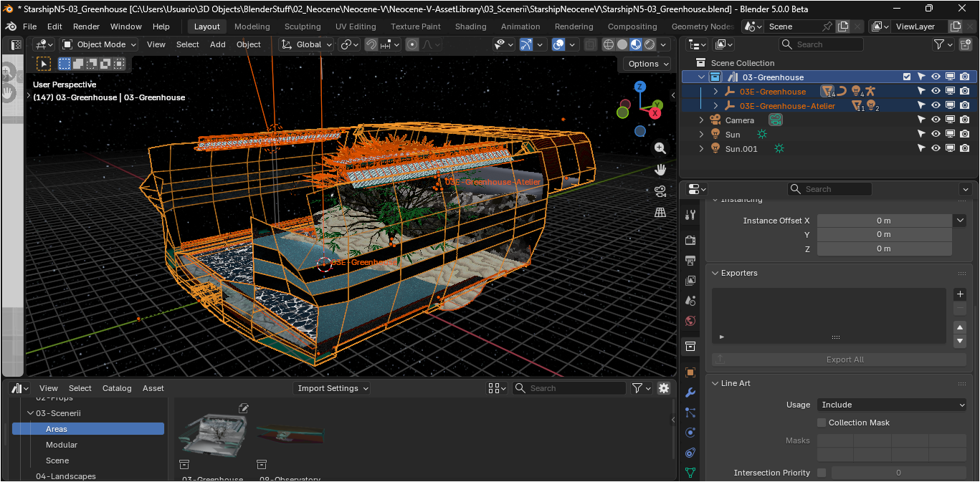The width and height of the screenshot is (980, 482).
Task: Click the hand Pan view gizmo
Action: tap(660, 170)
